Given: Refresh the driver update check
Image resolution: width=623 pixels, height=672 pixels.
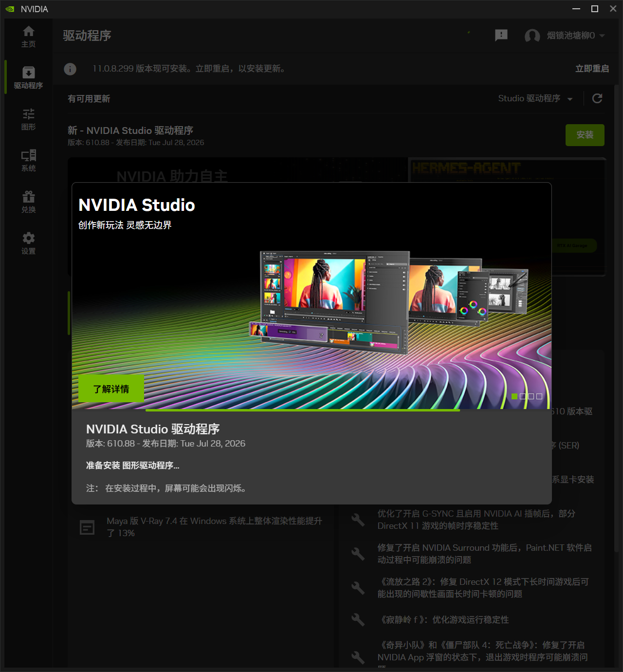Looking at the screenshot, I should click(x=597, y=98).
